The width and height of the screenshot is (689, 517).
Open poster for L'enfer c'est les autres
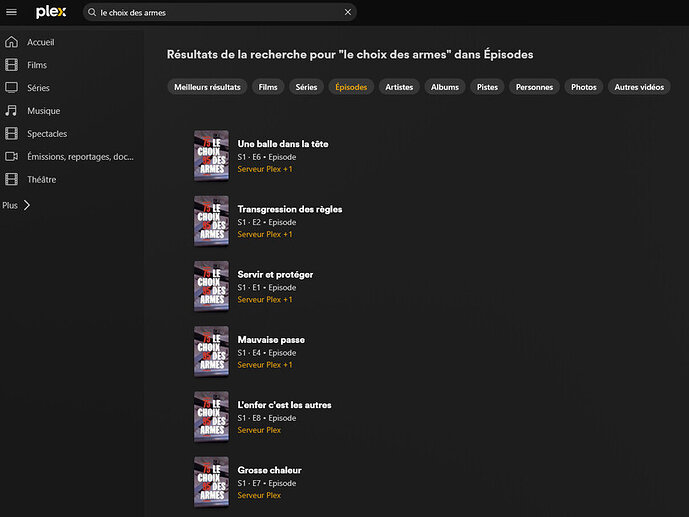[x=211, y=417]
